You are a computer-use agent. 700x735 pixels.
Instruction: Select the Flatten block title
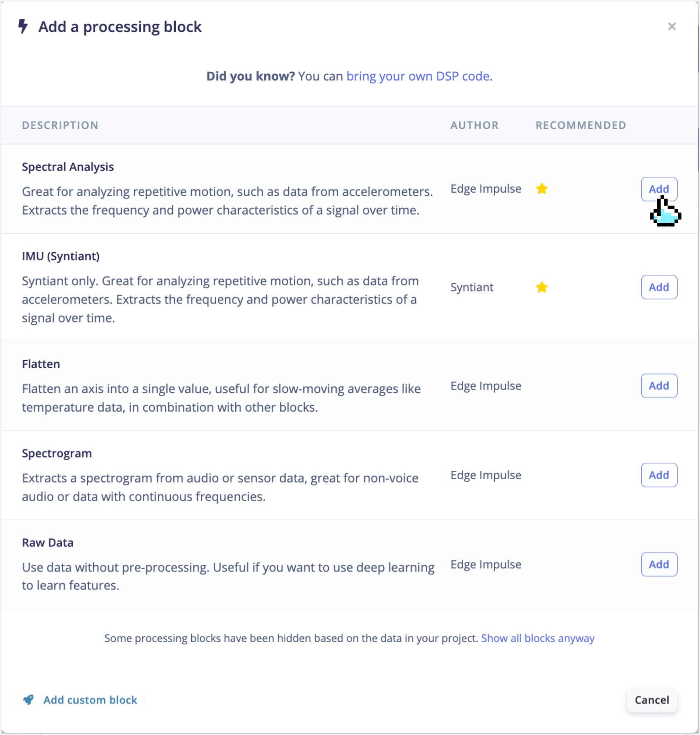click(41, 364)
